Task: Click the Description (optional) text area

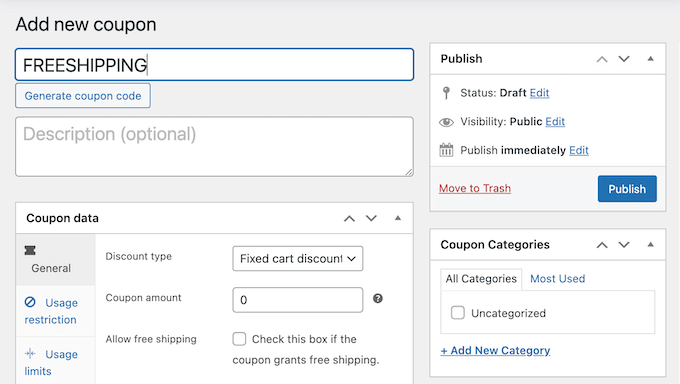Action: point(214,147)
